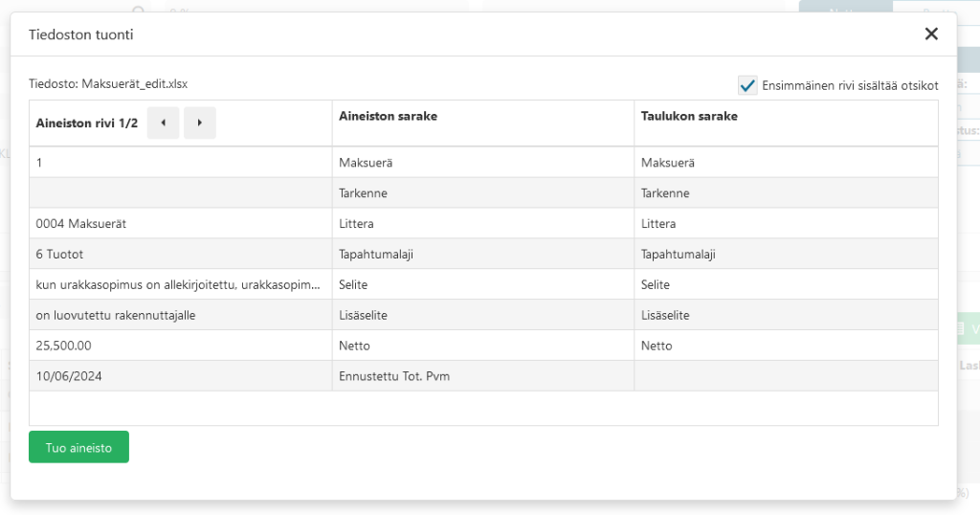Viewport: 980px width, 515px height.
Task: Click the Ennustettu Tot. Pvm source column
Action: [x=483, y=376]
